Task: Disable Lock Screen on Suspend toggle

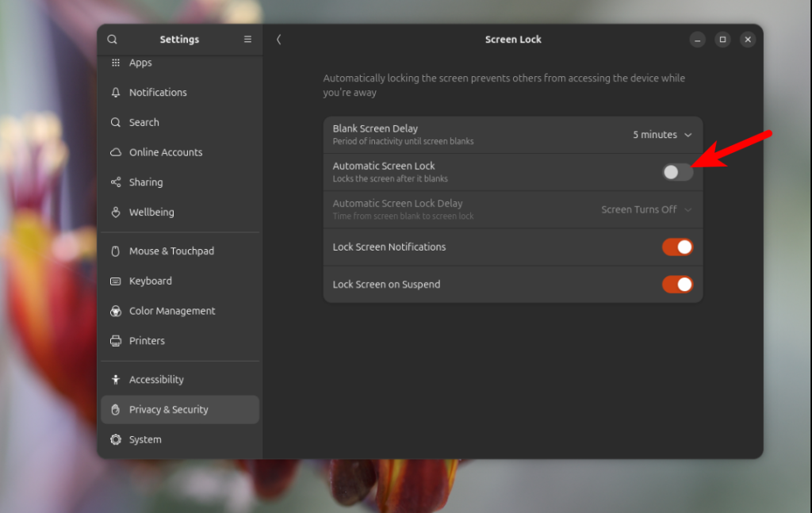Action: coord(677,285)
